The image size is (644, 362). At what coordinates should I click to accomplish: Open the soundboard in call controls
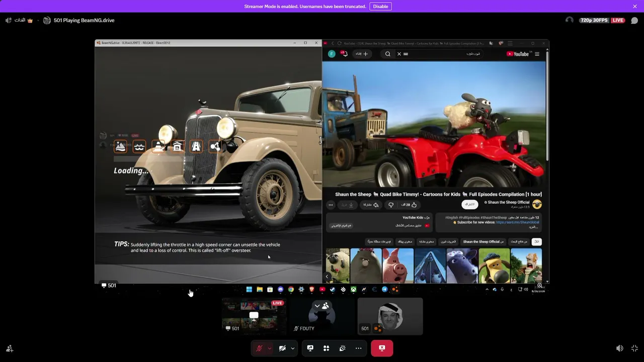click(343, 348)
